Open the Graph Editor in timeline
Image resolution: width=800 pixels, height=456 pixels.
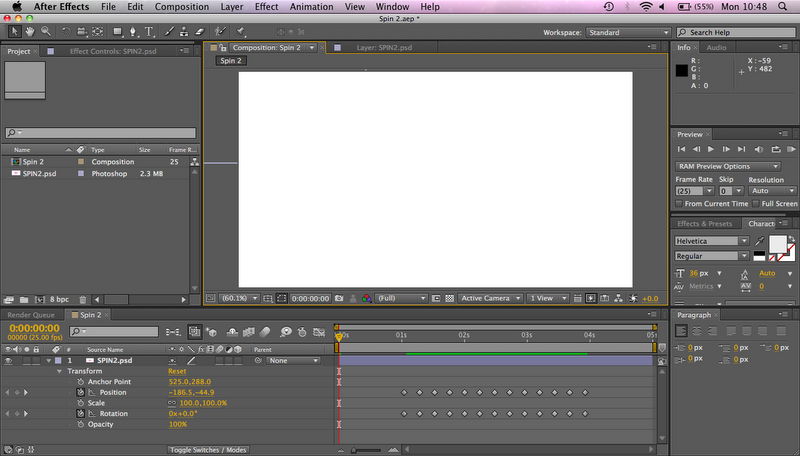click(x=319, y=332)
